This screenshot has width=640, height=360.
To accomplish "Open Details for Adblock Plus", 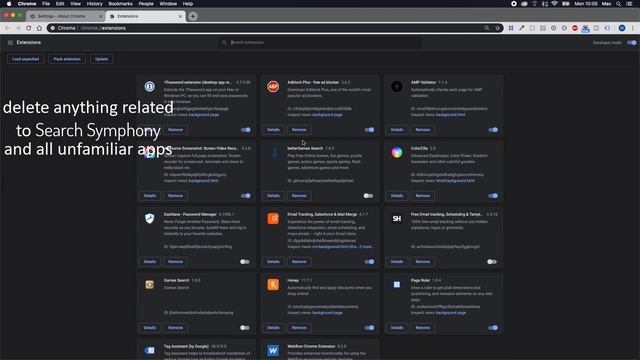I will pos(273,130).
